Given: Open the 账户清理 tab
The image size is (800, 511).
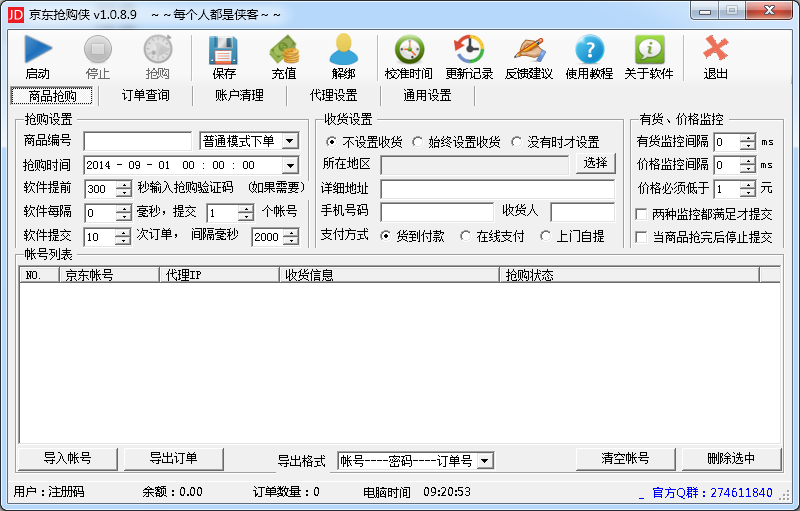Looking at the screenshot, I should click(239, 95).
